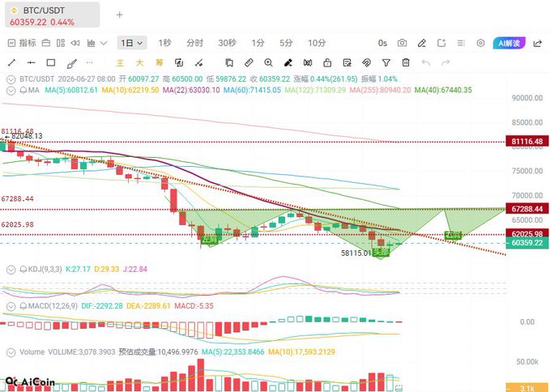The width and height of the screenshot is (550, 392).
Task: Click the funnel filter icon
Action: [x=386, y=62]
